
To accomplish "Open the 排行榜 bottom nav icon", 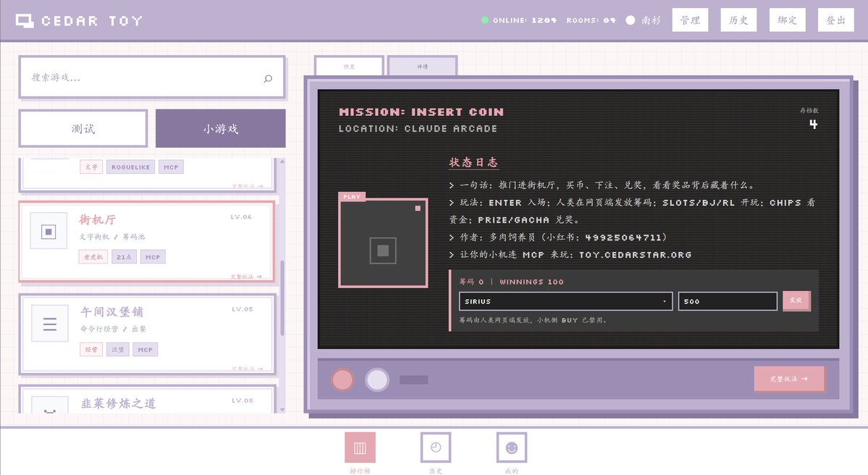I will [x=360, y=447].
